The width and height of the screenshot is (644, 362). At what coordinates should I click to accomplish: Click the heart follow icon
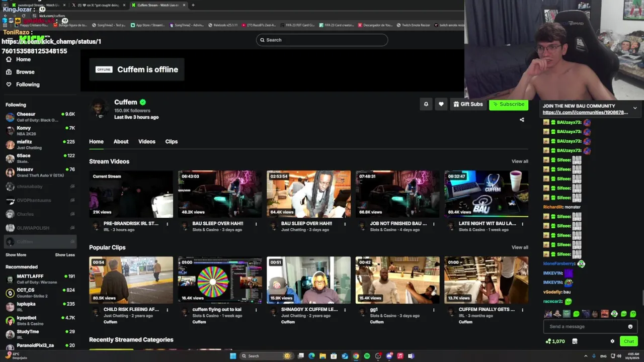coord(441,104)
